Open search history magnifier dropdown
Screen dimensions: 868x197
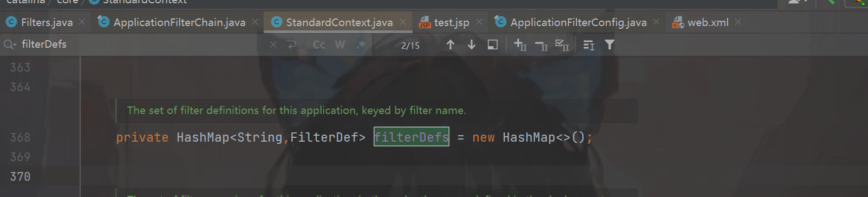[x=10, y=45]
